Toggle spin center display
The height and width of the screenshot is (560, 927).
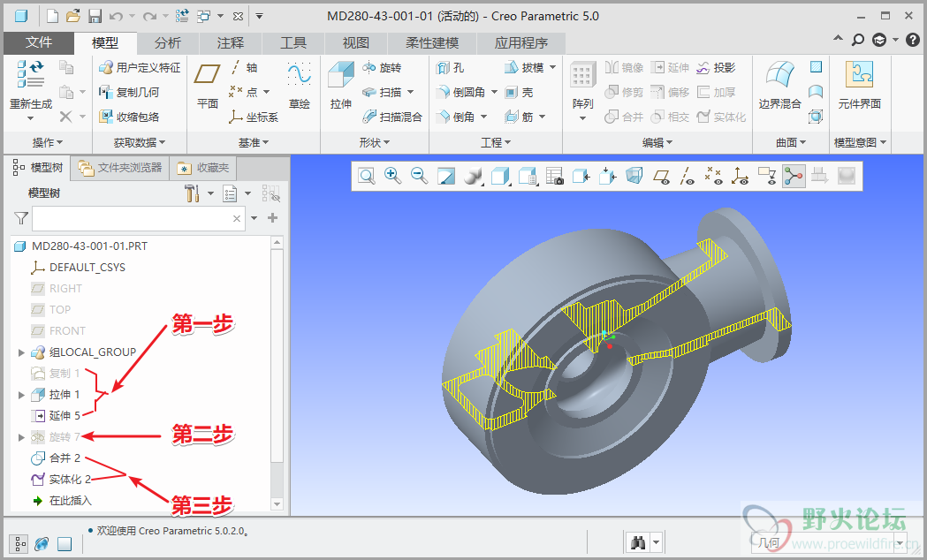(794, 176)
